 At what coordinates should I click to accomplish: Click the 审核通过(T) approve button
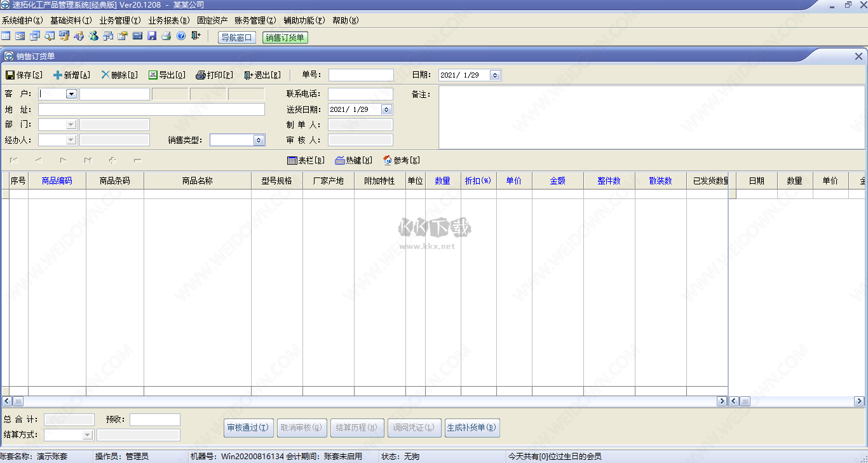point(248,427)
